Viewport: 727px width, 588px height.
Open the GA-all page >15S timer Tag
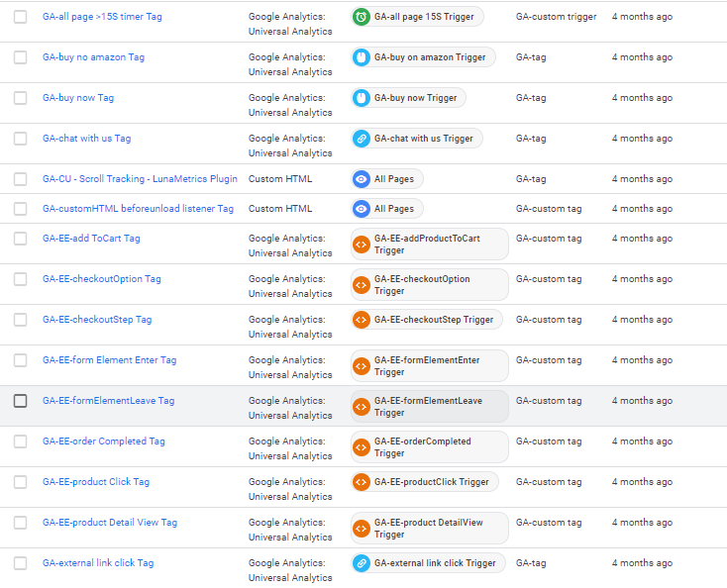tap(102, 17)
